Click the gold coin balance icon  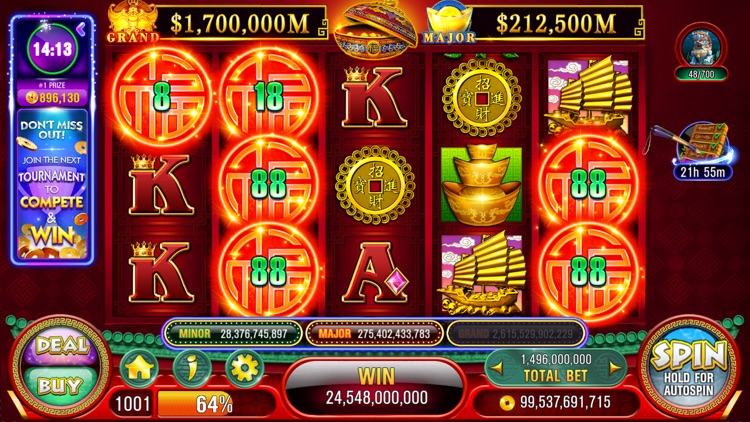[x=507, y=402]
